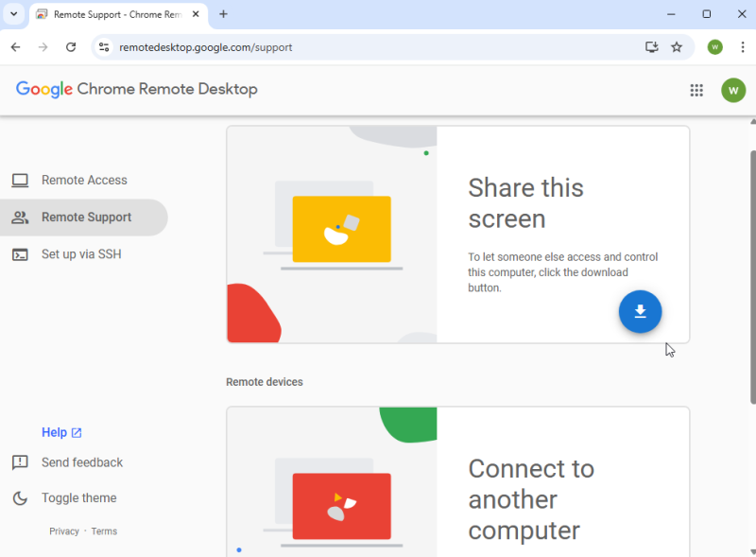The width and height of the screenshot is (756, 557).
Task: Select Remote Support in sidebar
Action: (x=86, y=218)
